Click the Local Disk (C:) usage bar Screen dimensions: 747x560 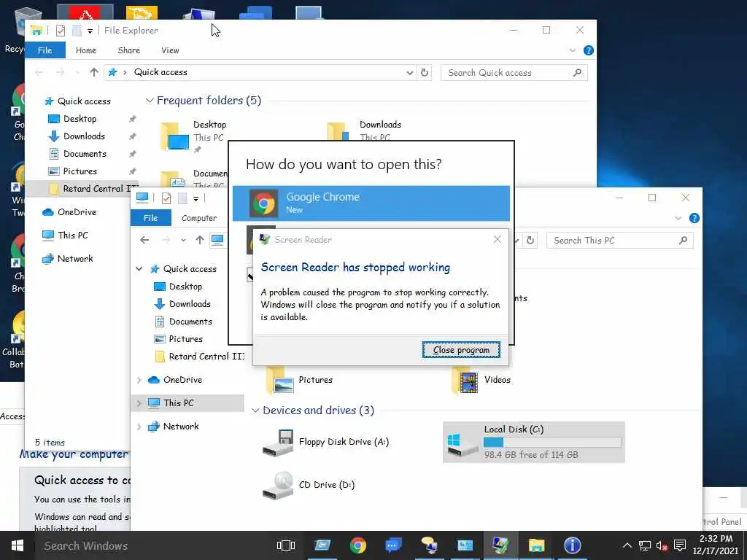pyautogui.click(x=552, y=443)
